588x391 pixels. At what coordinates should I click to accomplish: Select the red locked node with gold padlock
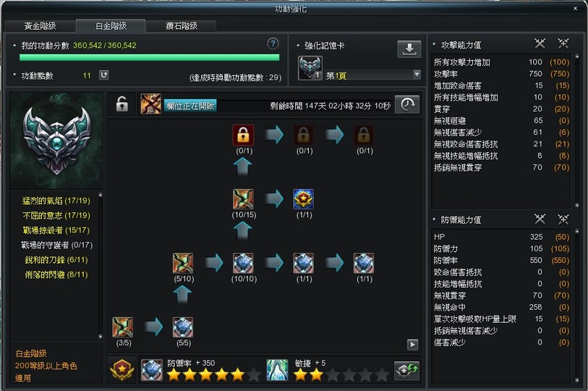coord(243,135)
